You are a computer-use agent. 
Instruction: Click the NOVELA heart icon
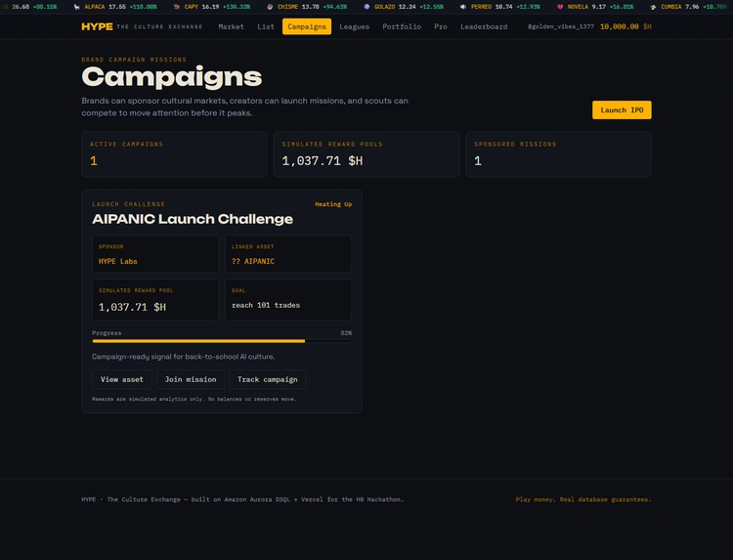point(560,7)
